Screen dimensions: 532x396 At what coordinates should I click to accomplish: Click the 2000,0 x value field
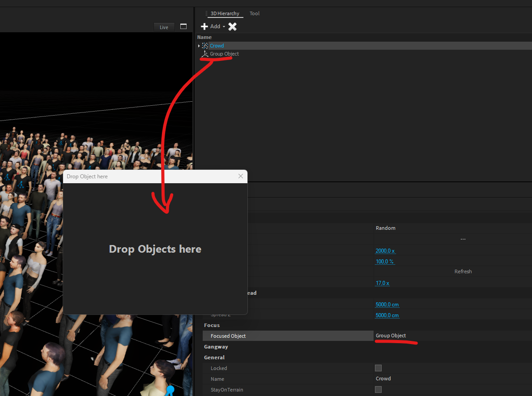[385, 251]
